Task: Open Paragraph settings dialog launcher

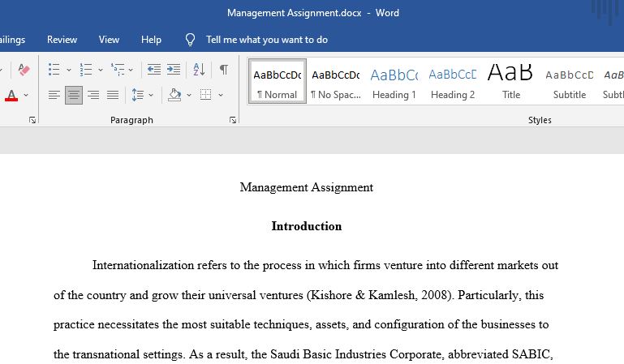Action: click(233, 120)
